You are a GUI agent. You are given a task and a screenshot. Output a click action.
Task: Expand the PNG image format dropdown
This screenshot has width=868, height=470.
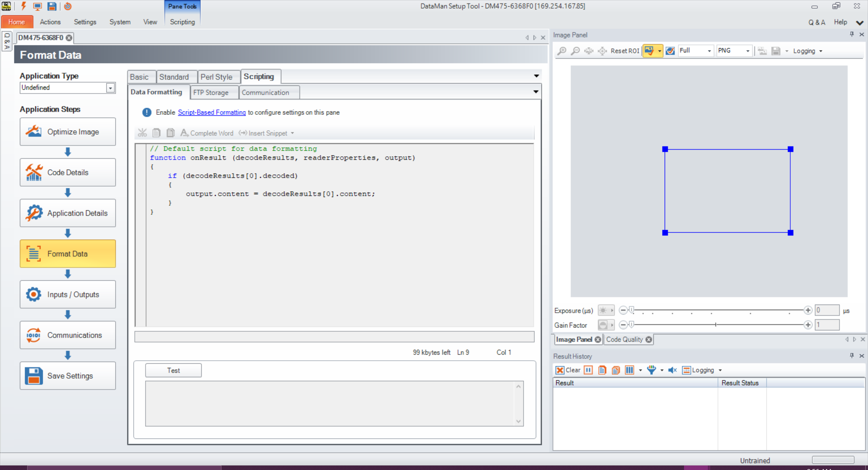[x=747, y=51]
